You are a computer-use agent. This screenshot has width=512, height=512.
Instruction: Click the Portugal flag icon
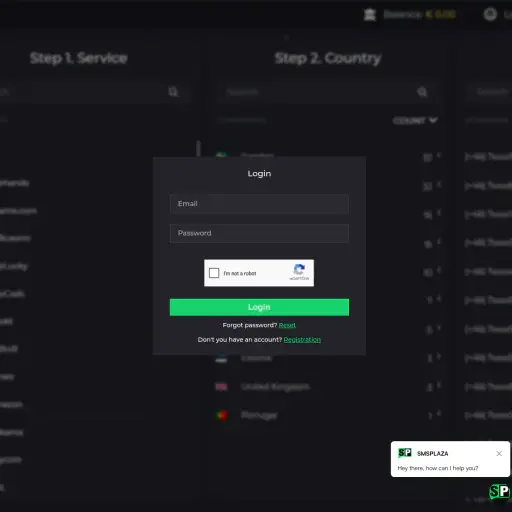(222, 415)
